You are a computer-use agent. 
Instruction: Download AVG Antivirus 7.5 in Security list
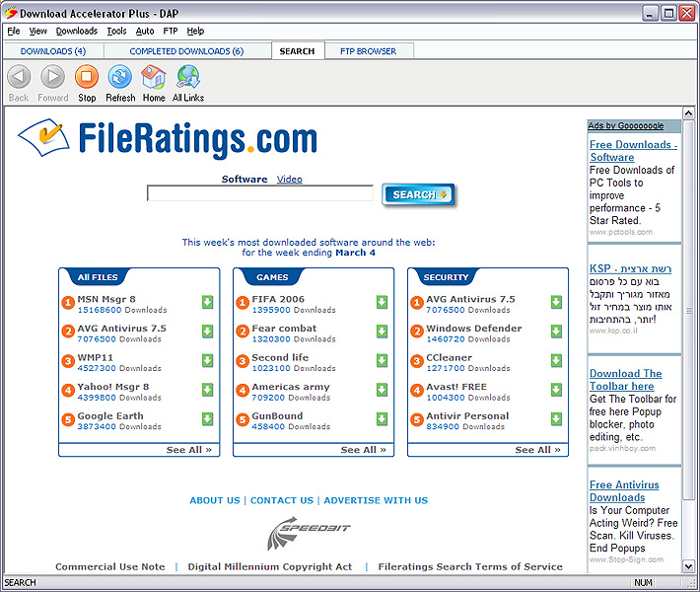point(556,302)
